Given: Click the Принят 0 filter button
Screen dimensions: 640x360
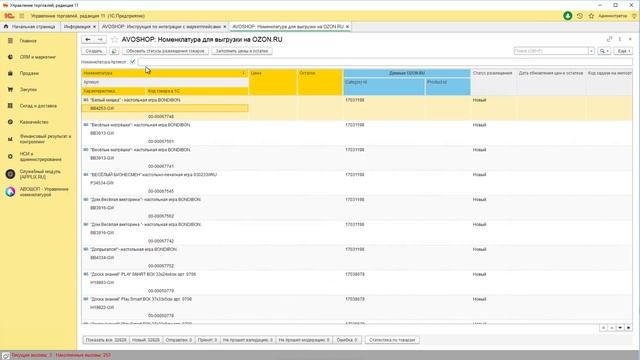Looking at the screenshot, I should point(207,340).
